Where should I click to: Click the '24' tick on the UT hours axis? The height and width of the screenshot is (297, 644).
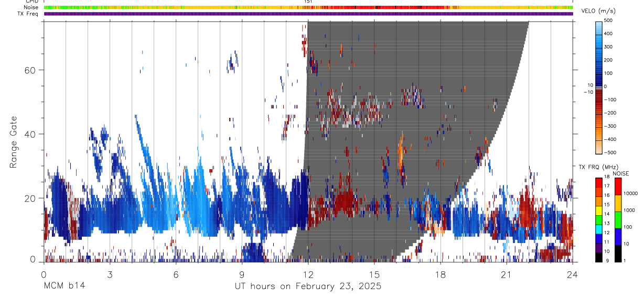tap(573, 274)
